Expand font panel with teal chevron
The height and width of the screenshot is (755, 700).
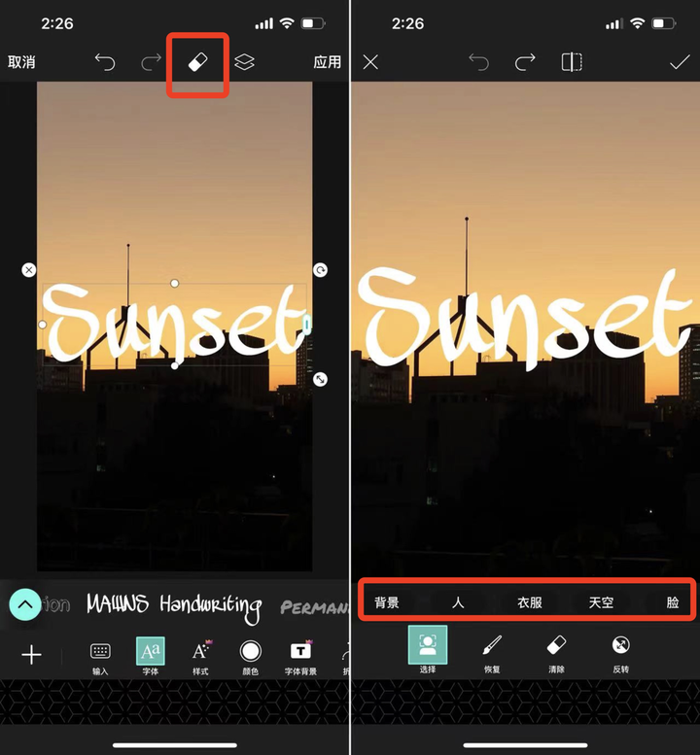pos(25,604)
